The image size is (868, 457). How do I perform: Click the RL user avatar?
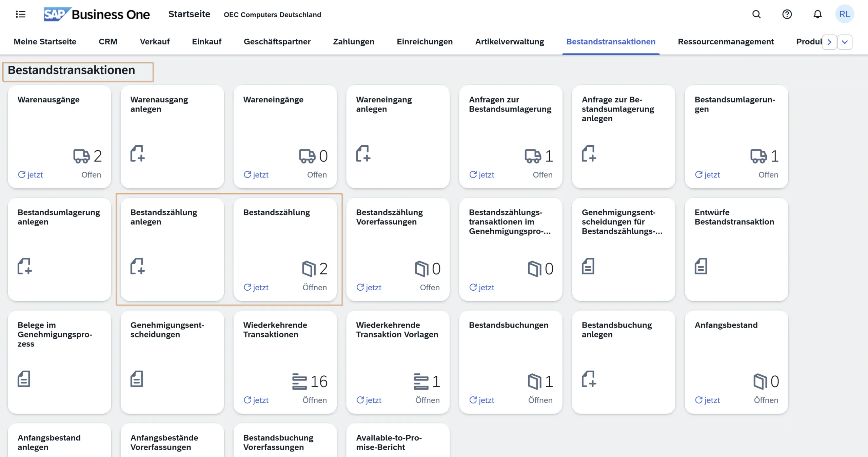click(844, 14)
